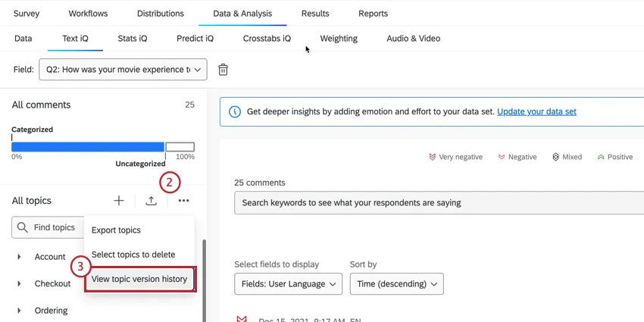
Task: Select the Very negative sentiment icon
Action: tap(433, 157)
